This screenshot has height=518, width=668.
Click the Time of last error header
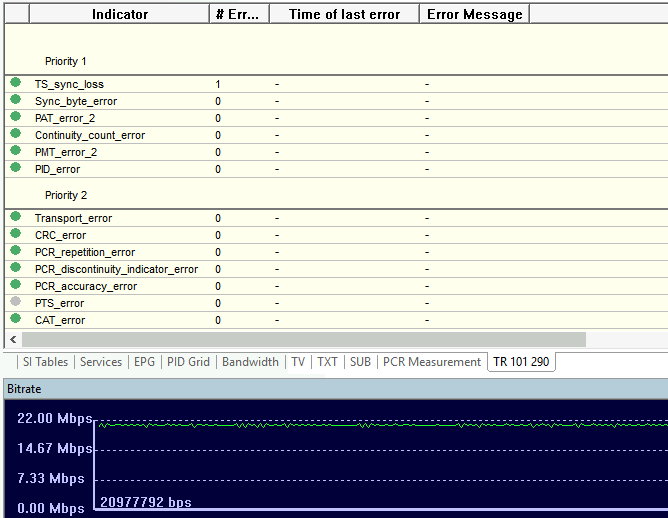tap(344, 14)
